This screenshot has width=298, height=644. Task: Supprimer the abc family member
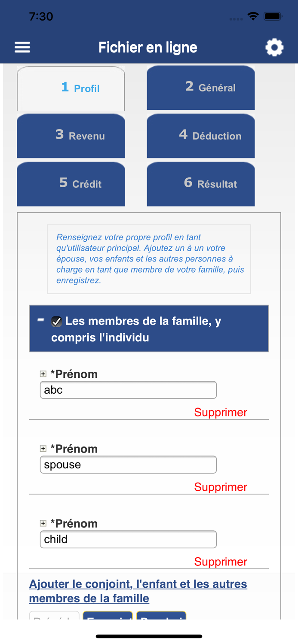pyautogui.click(x=221, y=412)
